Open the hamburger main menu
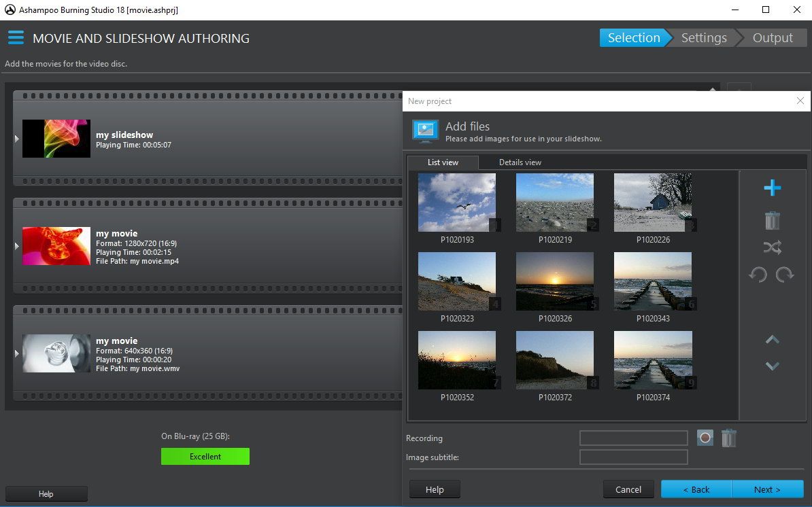812x507 pixels. click(x=16, y=38)
